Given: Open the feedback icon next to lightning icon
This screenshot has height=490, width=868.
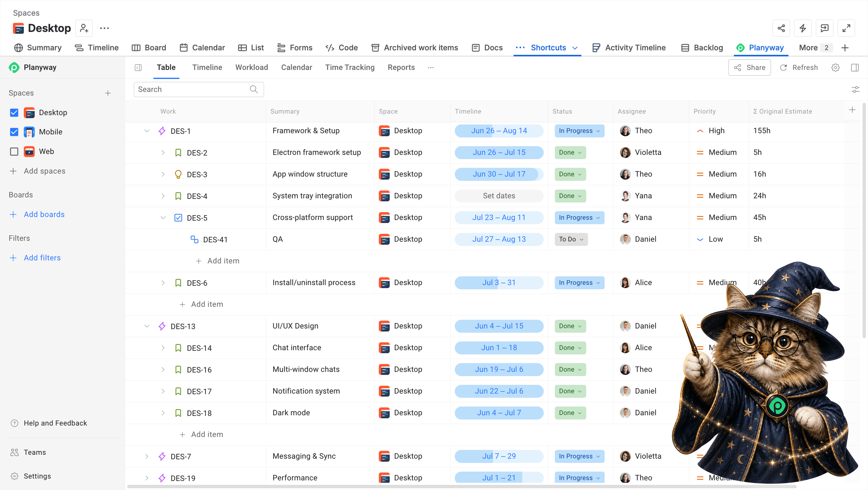Looking at the screenshot, I should [x=825, y=28].
